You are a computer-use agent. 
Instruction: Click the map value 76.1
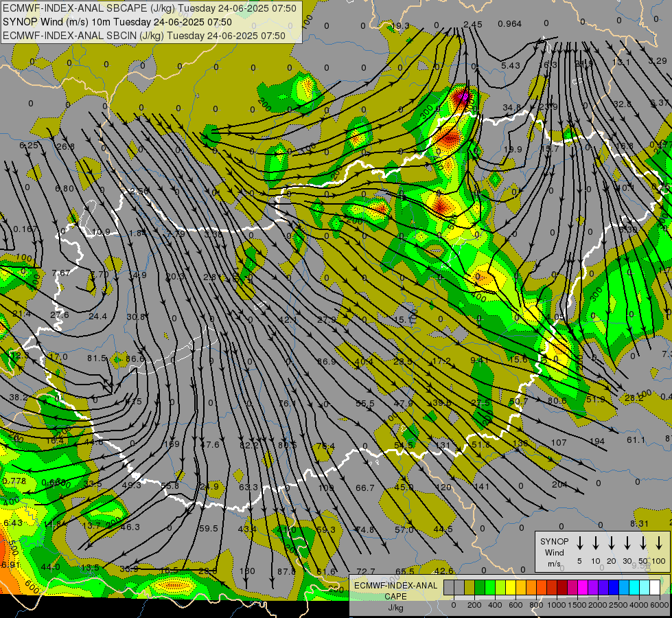(x=287, y=404)
